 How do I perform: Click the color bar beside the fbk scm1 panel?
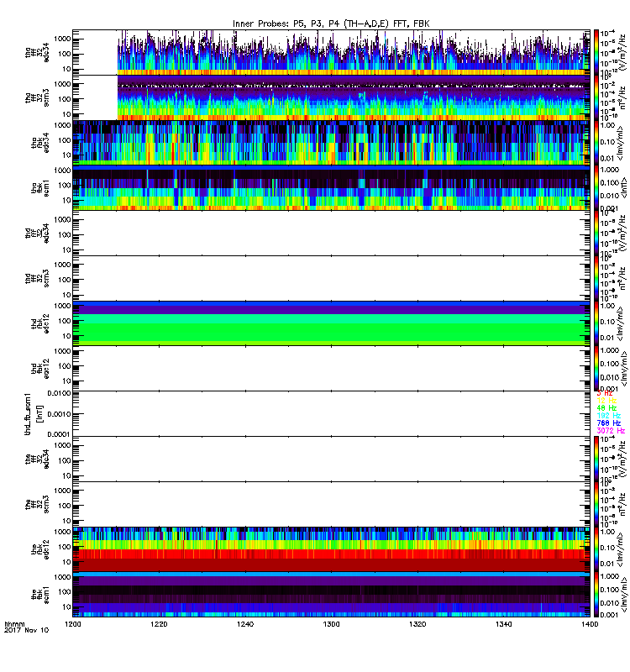[x=596, y=595]
